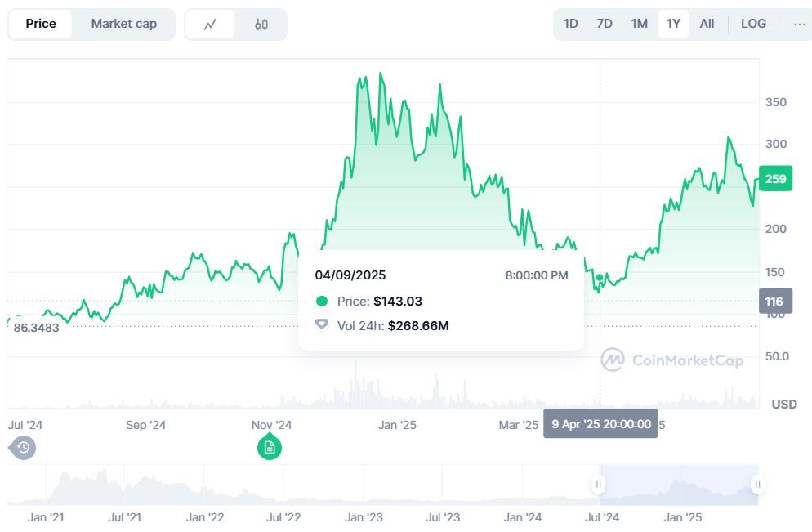Select the 1Y time range
Screen dimensions: 812x532
pos(673,24)
